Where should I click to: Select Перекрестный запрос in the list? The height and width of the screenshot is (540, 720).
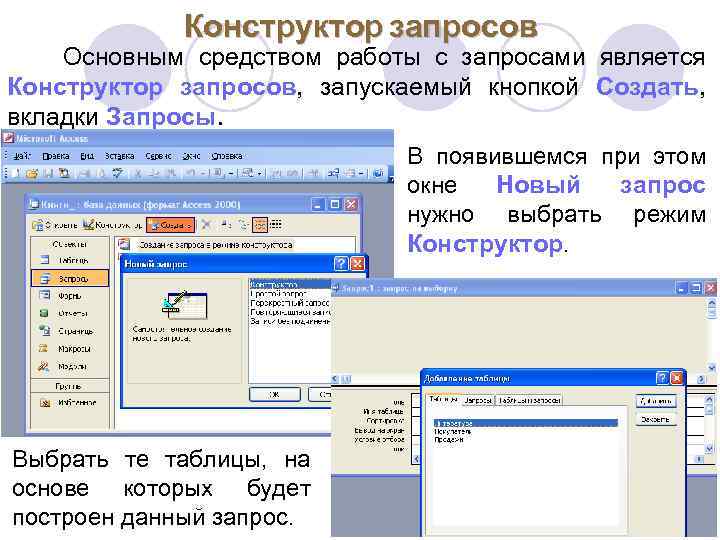[x=290, y=303]
